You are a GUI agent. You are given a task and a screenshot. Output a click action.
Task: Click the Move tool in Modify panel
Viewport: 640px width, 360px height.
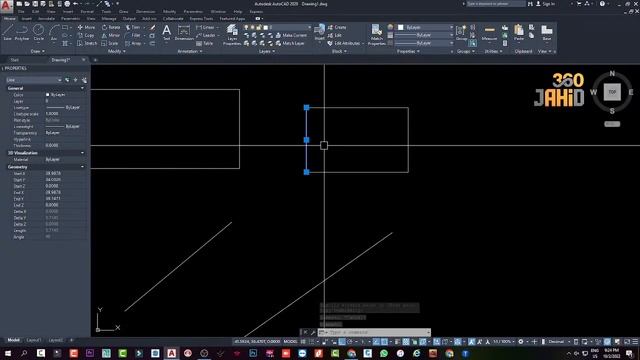pyautogui.click(x=86, y=27)
